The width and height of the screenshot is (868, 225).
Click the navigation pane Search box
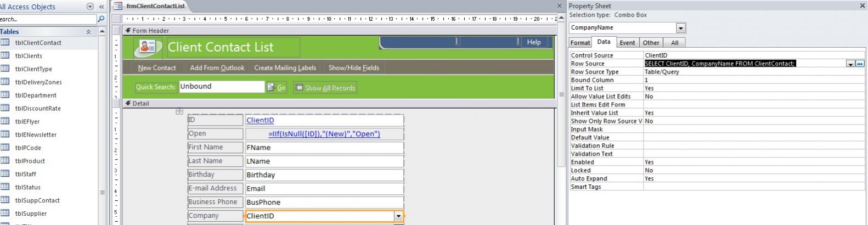click(48, 19)
